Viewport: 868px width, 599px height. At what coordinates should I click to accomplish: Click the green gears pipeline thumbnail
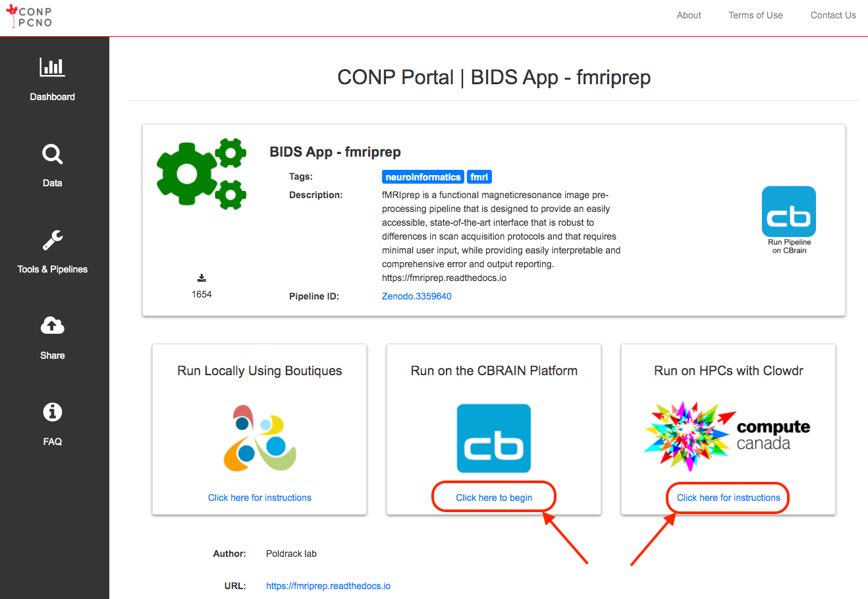pos(201,173)
